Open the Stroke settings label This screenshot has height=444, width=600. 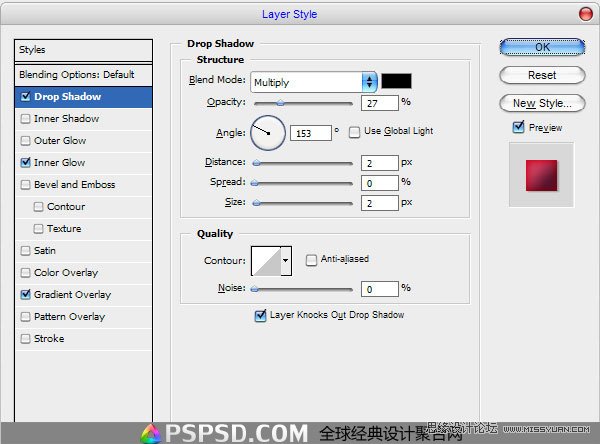(49, 339)
